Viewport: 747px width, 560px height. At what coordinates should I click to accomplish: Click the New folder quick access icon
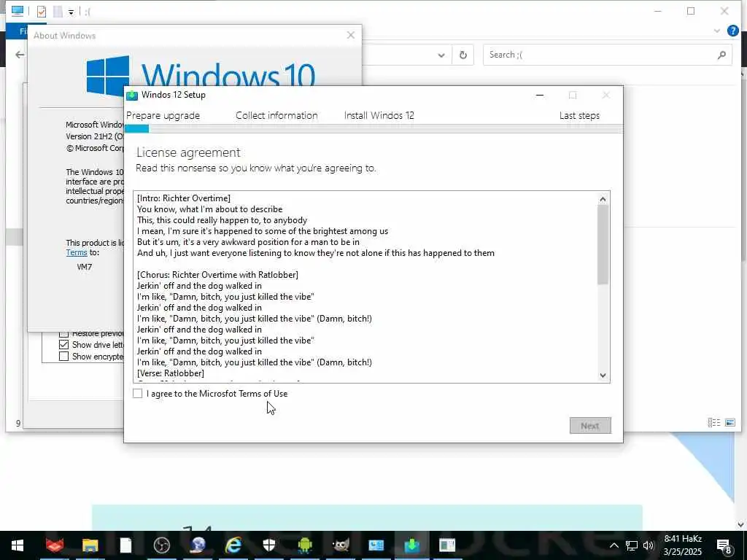[58, 11]
